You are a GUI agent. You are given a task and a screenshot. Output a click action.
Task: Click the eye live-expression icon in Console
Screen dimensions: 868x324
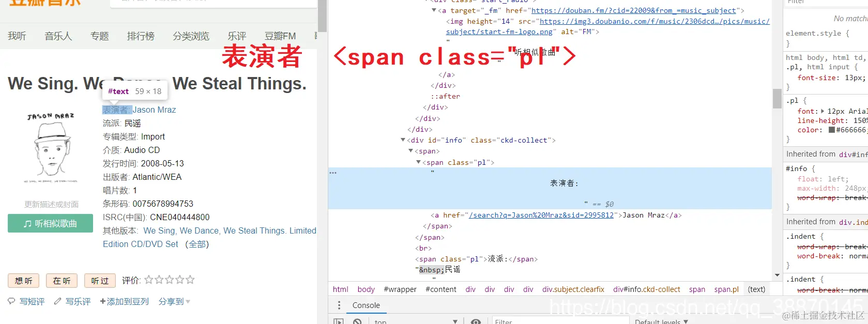pos(476,322)
